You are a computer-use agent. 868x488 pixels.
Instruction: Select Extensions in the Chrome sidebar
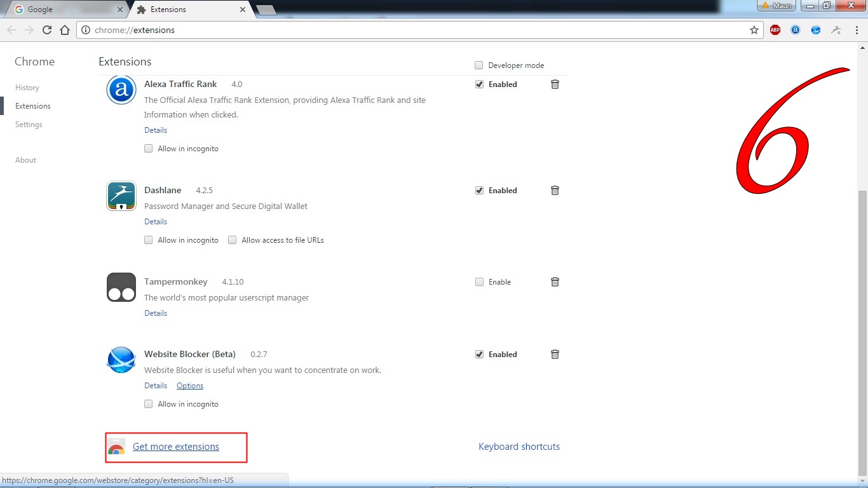33,106
